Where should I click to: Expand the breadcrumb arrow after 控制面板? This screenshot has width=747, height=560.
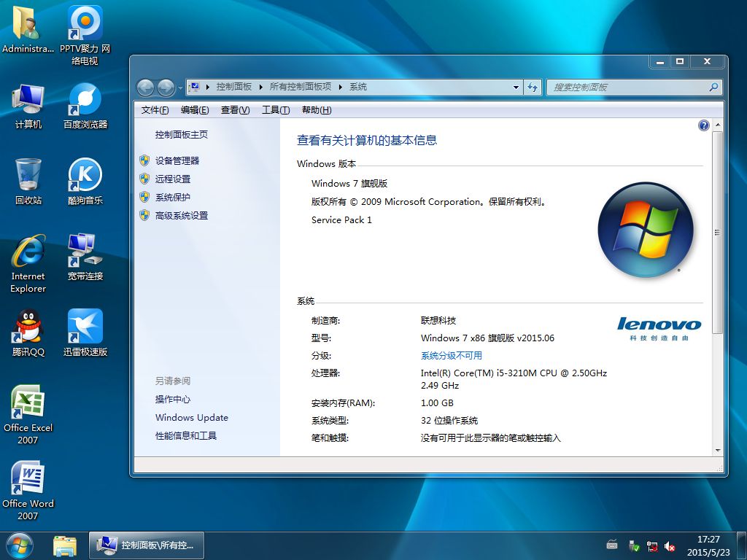coord(260,87)
